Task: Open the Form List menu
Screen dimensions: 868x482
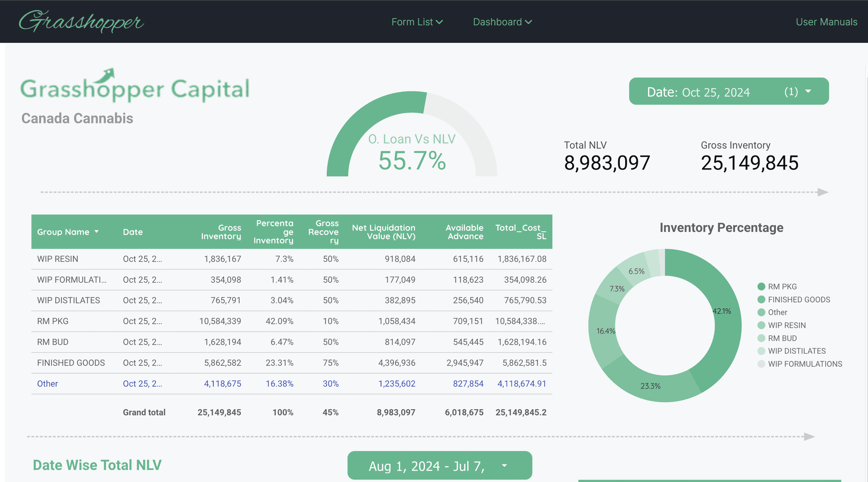Action: 417,21
